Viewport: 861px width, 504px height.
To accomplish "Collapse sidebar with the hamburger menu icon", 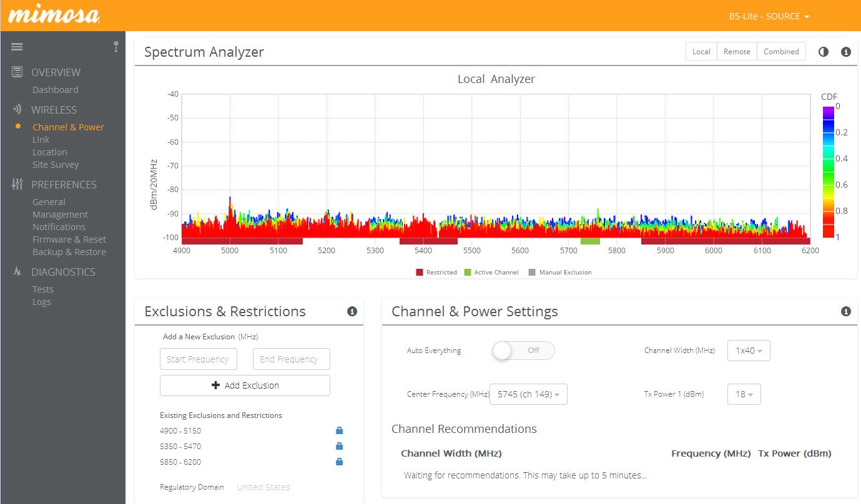I will 17,47.
